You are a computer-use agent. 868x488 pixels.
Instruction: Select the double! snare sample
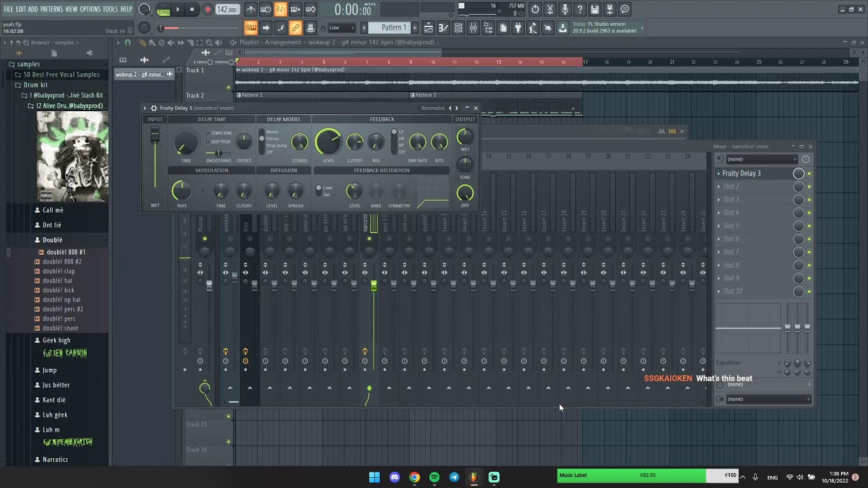click(x=60, y=328)
